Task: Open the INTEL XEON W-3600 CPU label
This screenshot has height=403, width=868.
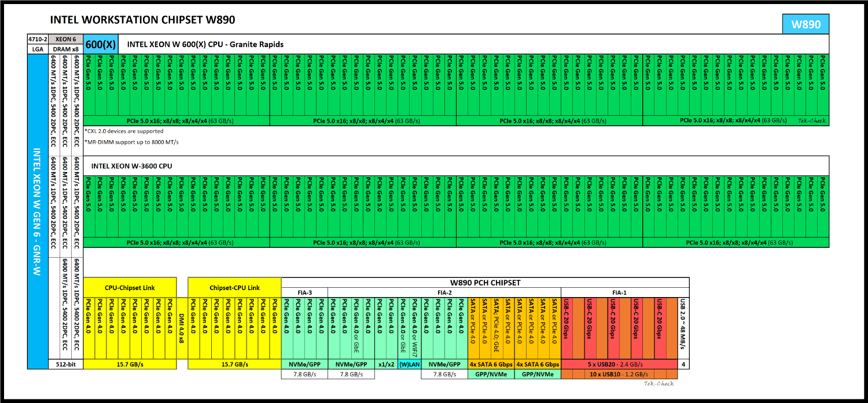Action: point(133,165)
